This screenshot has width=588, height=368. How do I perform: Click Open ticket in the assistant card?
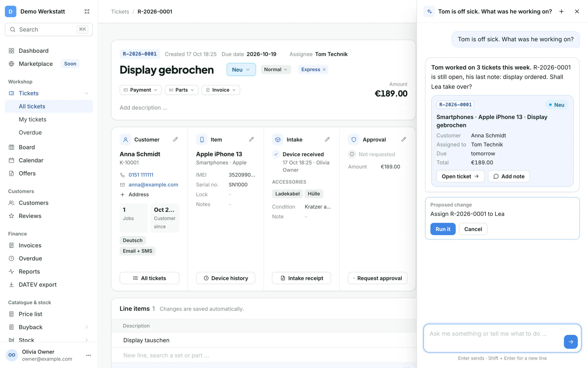coord(460,176)
